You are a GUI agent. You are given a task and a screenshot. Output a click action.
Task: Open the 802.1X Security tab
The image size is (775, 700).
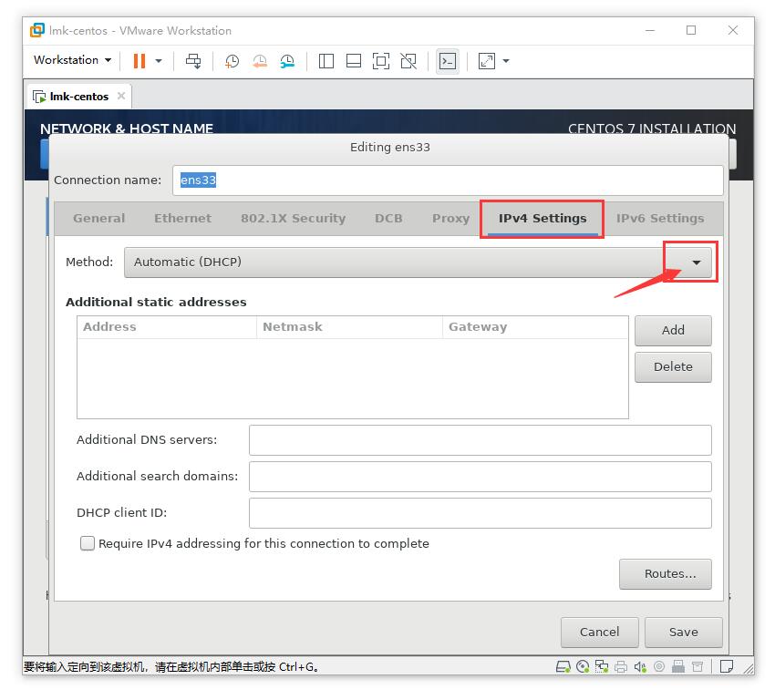coord(293,218)
